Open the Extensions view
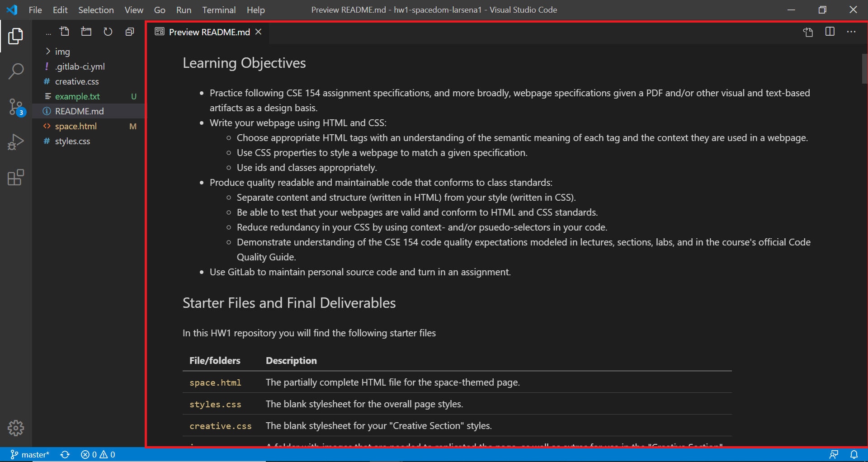868x462 pixels. [x=16, y=178]
